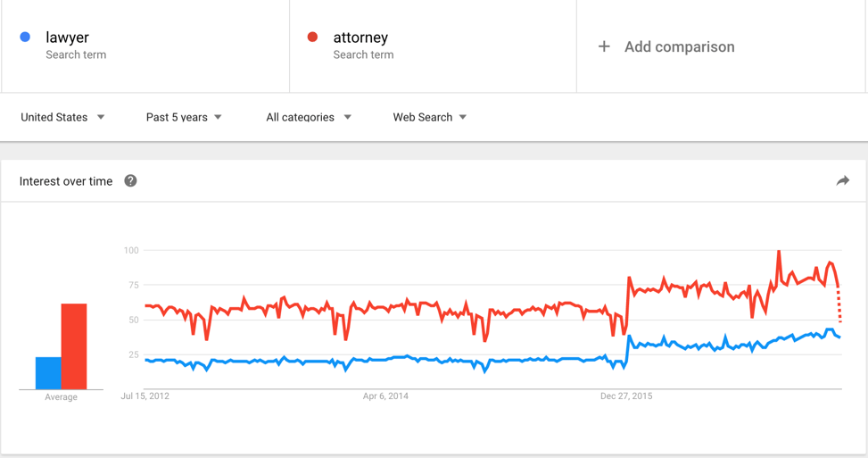Open the All categories dropdown
Viewport: 868px width, 458px height.
tap(309, 117)
